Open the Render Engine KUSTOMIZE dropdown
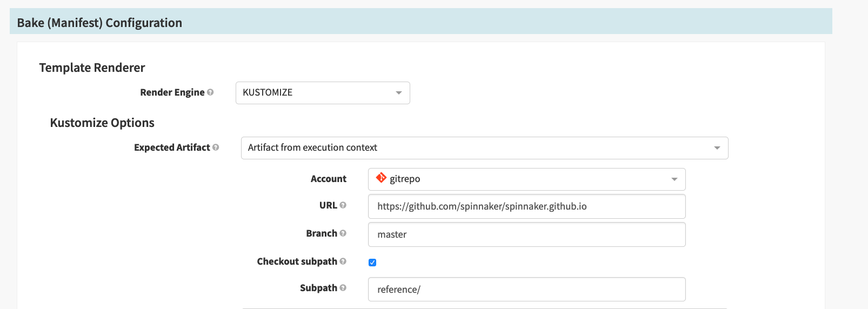 coord(323,93)
